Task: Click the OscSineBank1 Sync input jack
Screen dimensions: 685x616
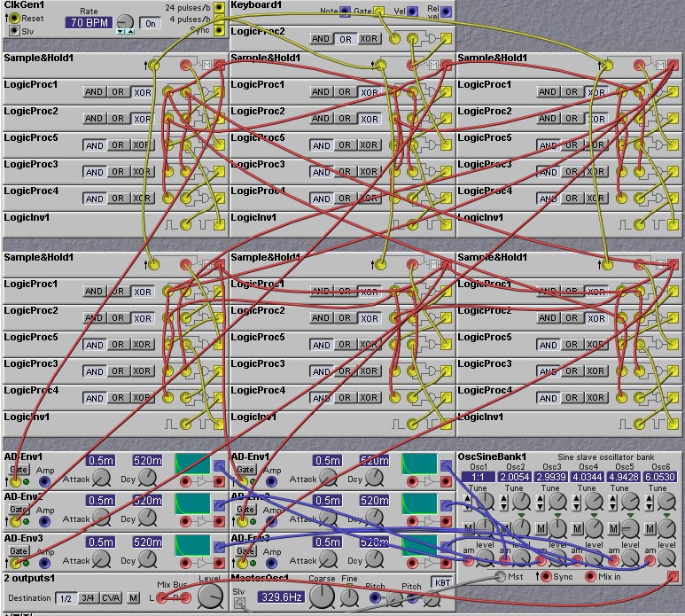Action: (x=547, y=577)
